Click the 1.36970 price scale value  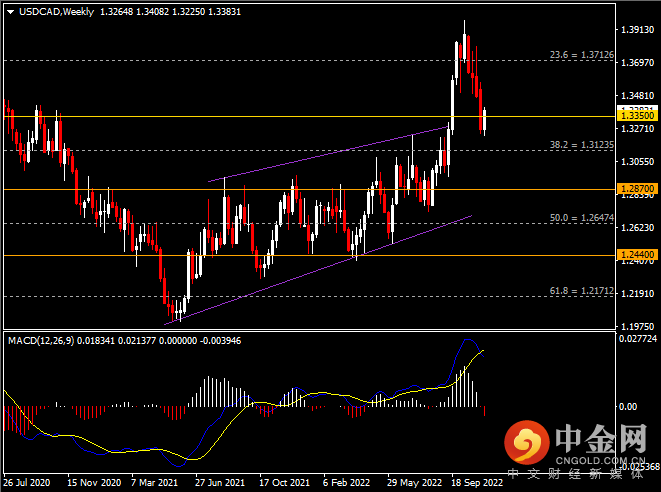coord(637,62)
